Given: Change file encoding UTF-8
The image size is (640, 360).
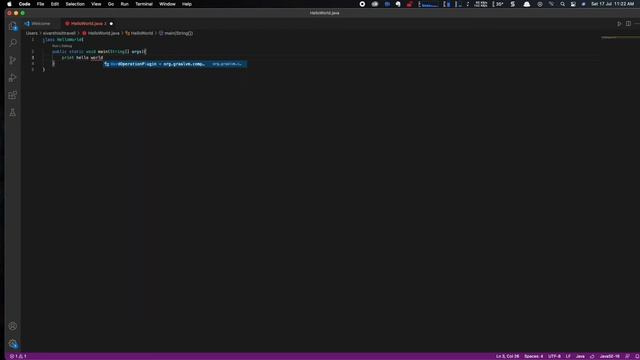Looking at the screenshot, I should point(554,356).
